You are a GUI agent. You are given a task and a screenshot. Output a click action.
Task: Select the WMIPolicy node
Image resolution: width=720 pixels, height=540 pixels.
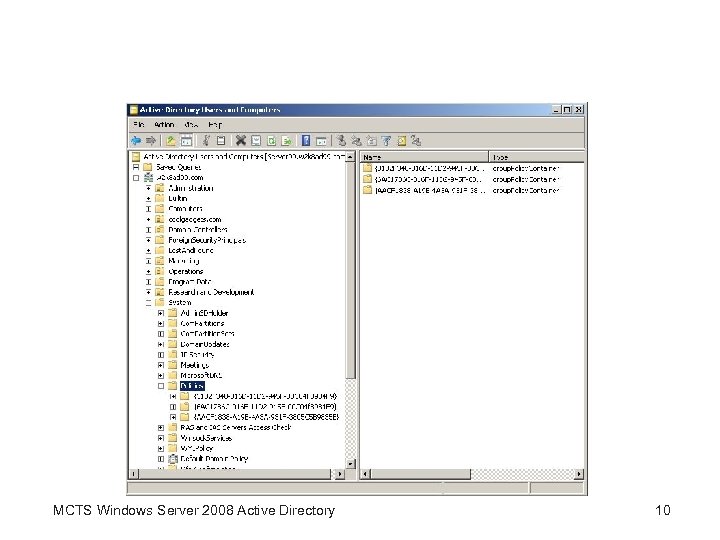[197, 448]
